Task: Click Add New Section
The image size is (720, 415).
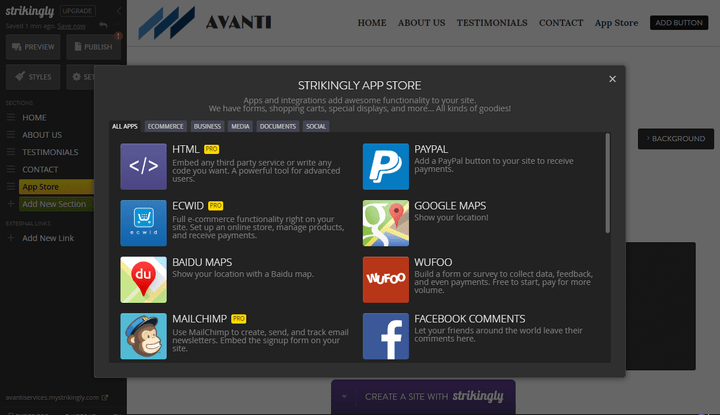Action: click(x=56, y=204)
